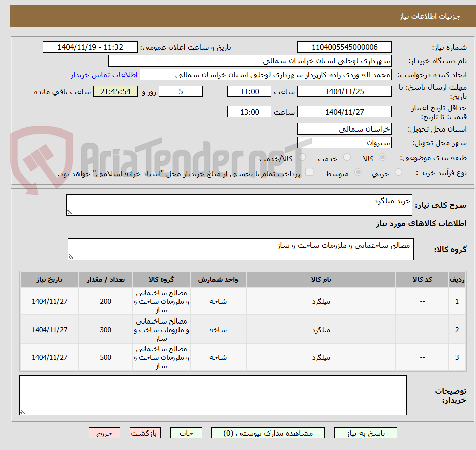Viewport: 476px width, 450px height.
Task: Click شاخه unit in row 1
Action: click(x=218, y=301)
